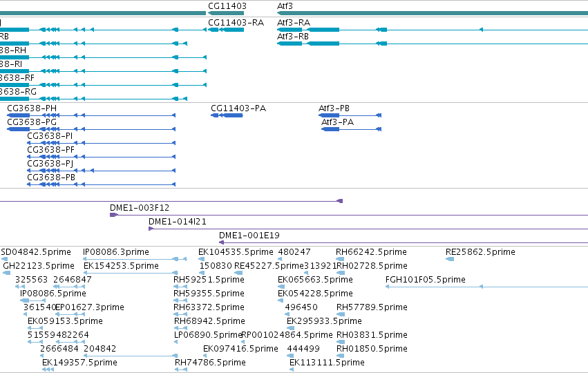588x373 pixels.
Task: Click the 325563 feature label
Action: tap(32, 280)
